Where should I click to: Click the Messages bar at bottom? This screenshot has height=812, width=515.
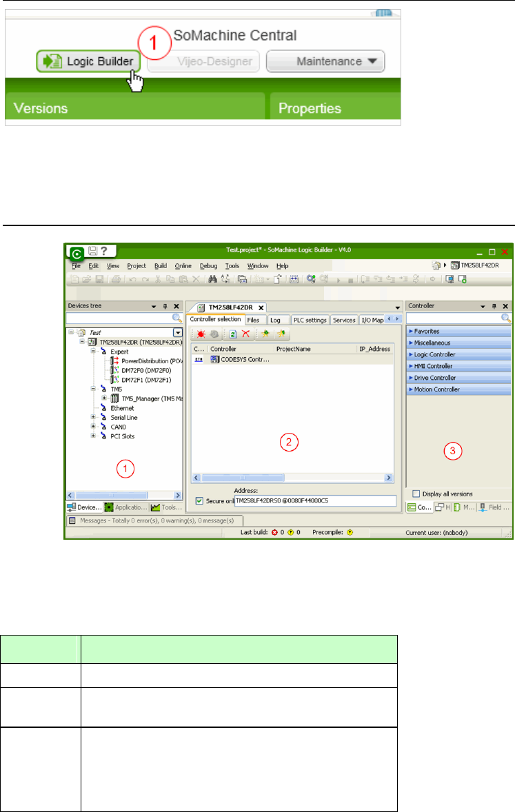point(154,520)
